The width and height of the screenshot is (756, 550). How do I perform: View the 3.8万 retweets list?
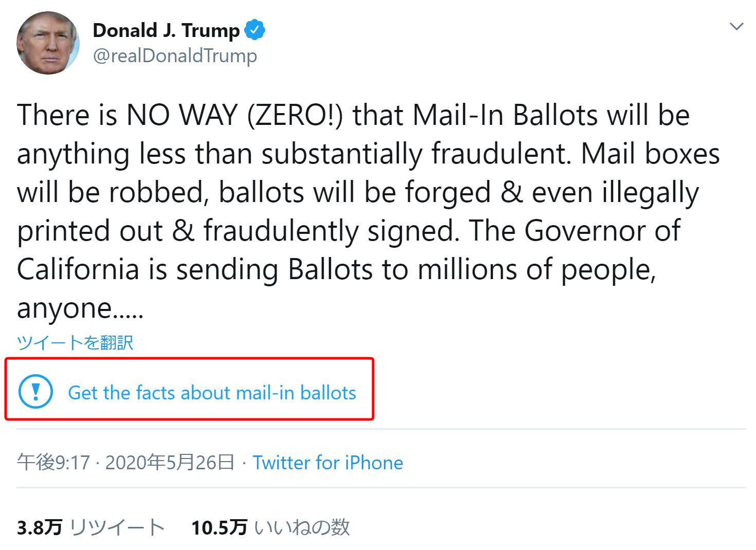pyautogui.click(x=39, y=526)
